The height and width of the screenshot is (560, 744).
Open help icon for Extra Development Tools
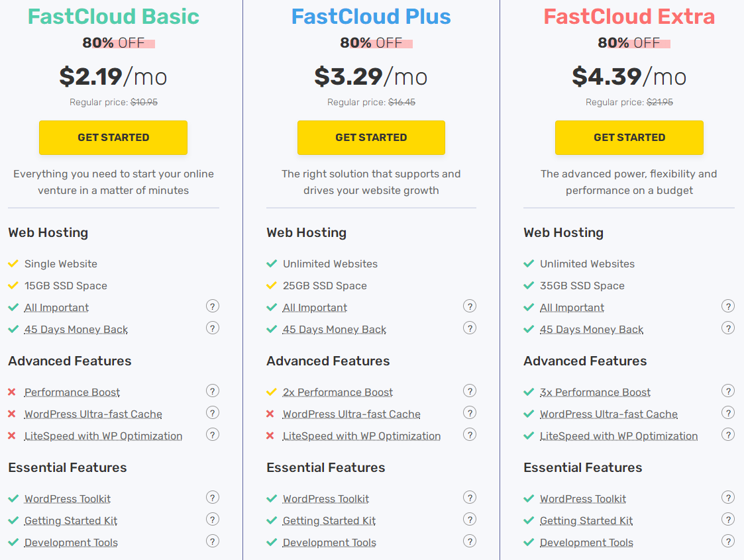click(x=727, y=541)
